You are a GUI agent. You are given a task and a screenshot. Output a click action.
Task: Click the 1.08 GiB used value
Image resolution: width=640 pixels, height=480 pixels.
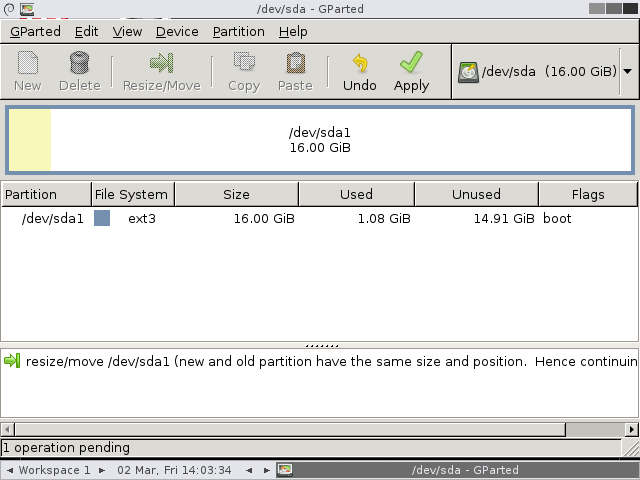(384, 219)
